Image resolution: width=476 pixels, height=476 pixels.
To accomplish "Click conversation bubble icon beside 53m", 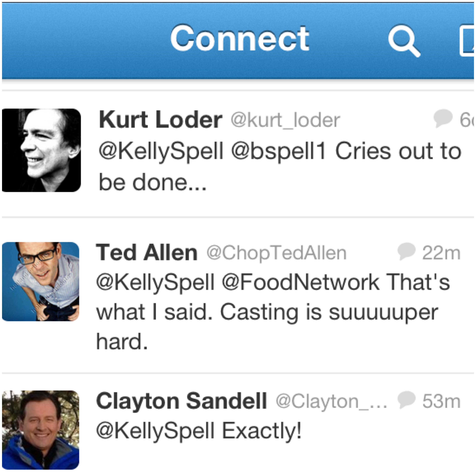I will point(406,399).
